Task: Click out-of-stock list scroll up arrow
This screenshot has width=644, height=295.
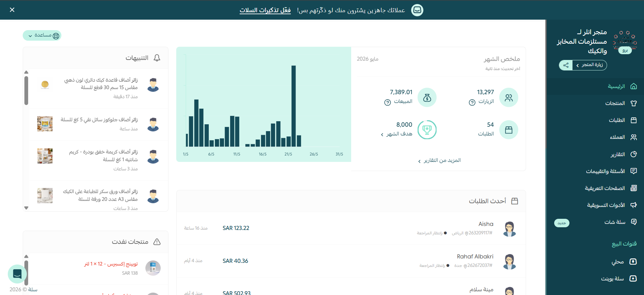Action: tap(26, 256)
